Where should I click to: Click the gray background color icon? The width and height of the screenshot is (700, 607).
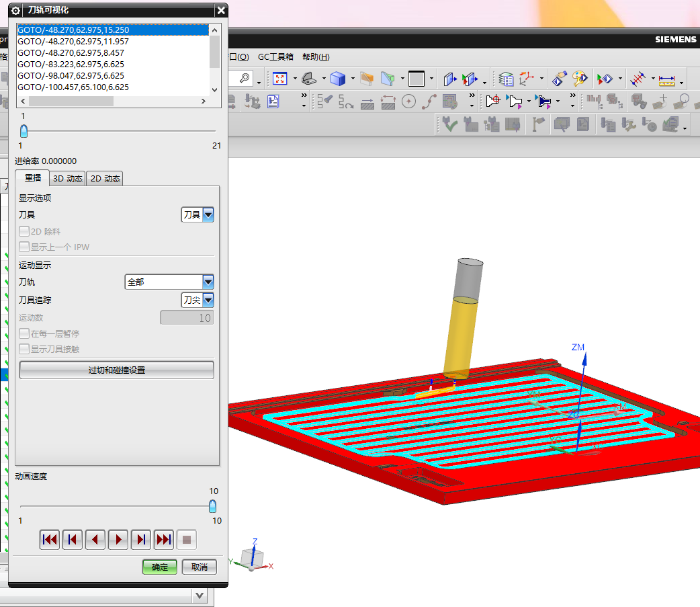pyautogui.click(x=416, y=79)
